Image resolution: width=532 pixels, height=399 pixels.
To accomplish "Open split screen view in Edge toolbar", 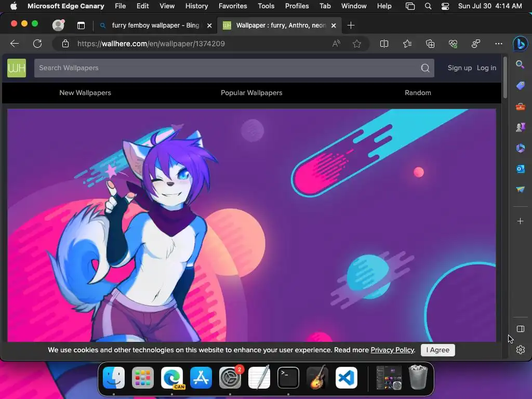I will (x=384, y=44).
